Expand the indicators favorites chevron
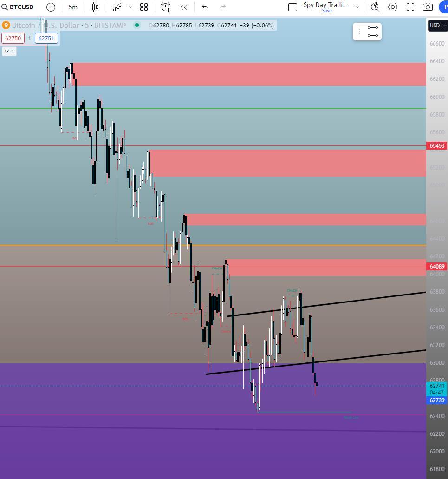 130,7
